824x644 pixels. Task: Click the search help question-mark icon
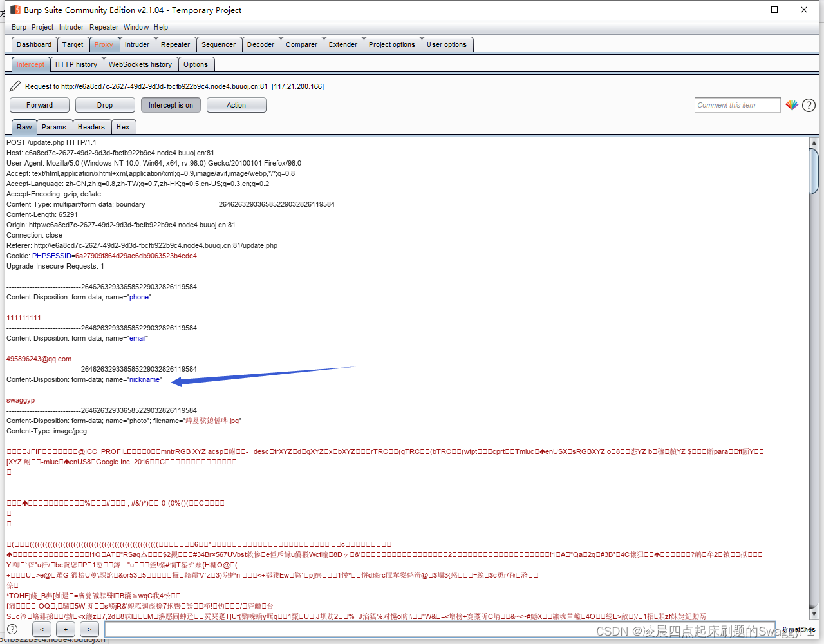point(12,629)
